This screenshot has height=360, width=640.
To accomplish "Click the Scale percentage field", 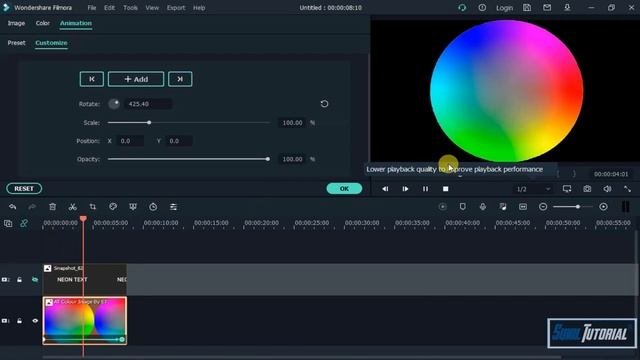I will [292, 122].
